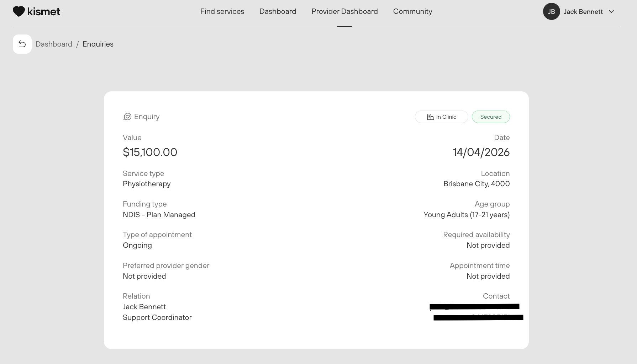Click Not provided under Preferred provider gender
Screen dimensions: 637x364
click(144, 276)
